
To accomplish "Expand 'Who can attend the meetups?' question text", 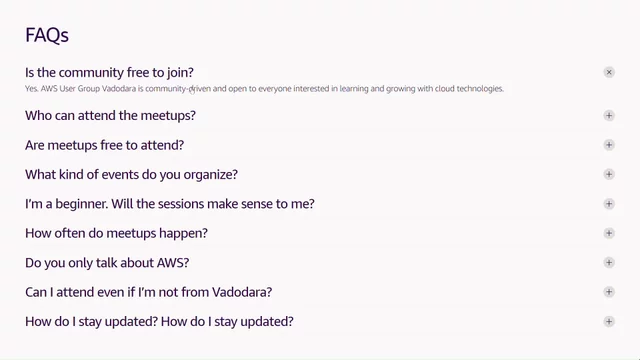I will pyautogui.click(x=110, y=116).
